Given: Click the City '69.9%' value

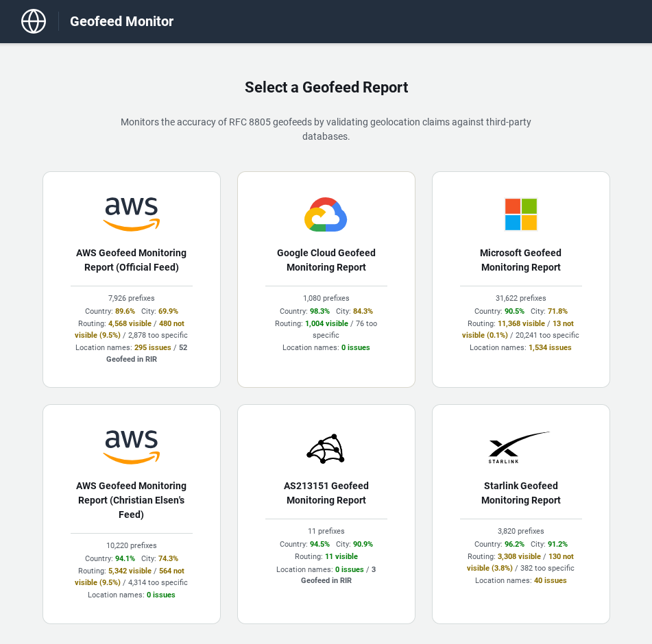Looking at the screenshot, I should (168, 311).
